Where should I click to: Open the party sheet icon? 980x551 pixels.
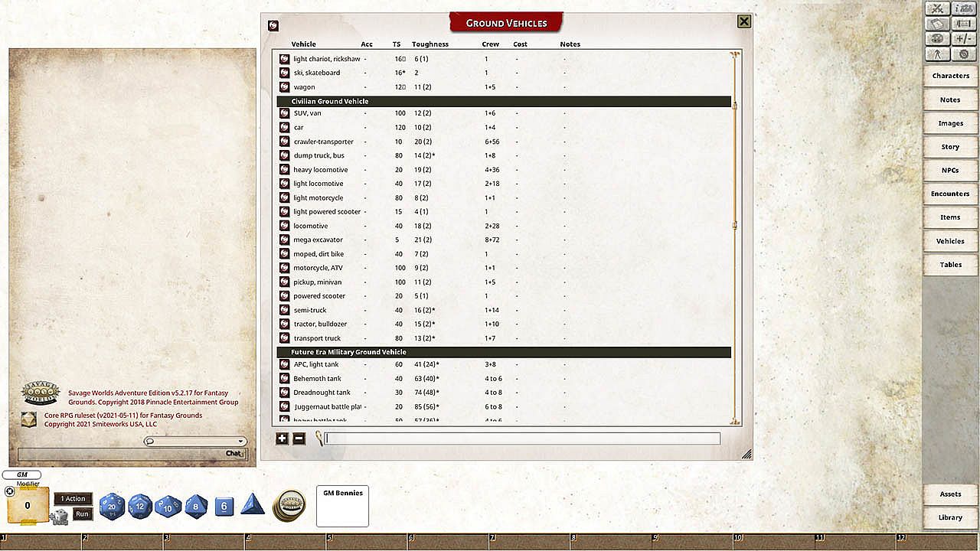click(x=963, y=8)
